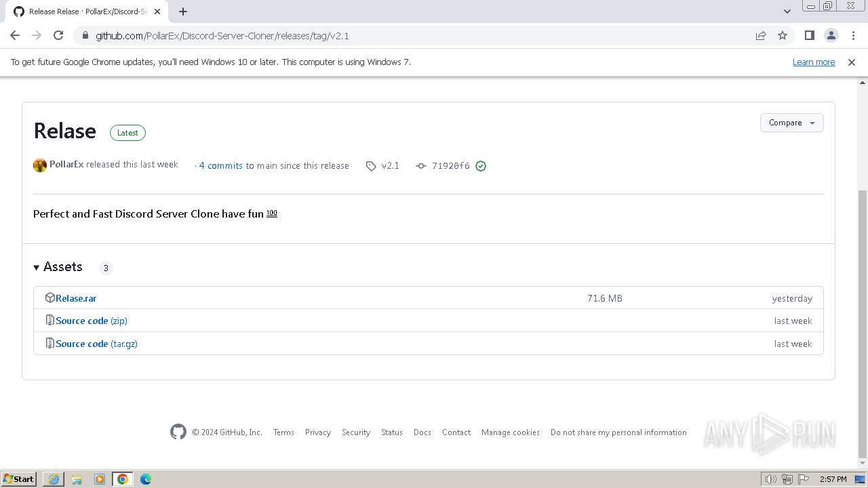
Task: Open commit 71920f6 link
Action: point(450,165)
